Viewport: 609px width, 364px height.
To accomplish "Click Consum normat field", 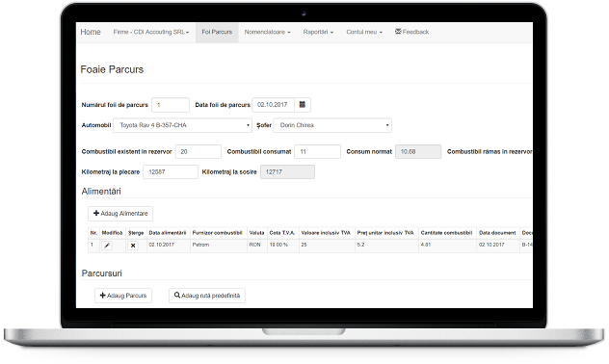I will point(418,152).
